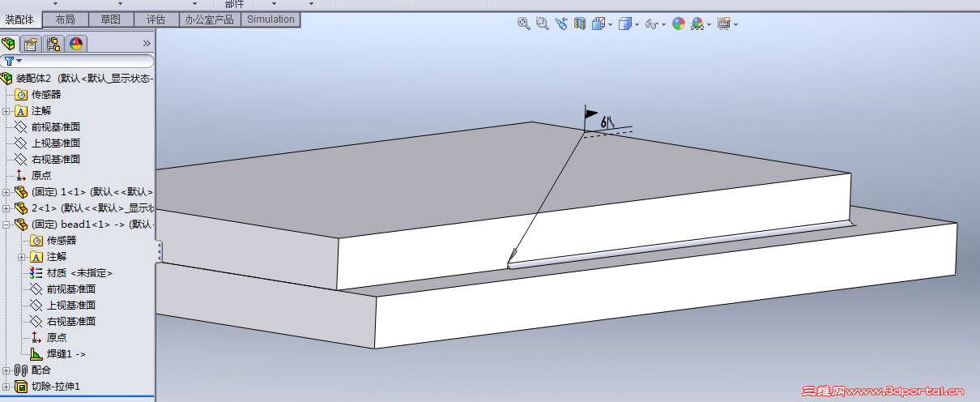Open the DisplayManager color ball tab
980x402 pixels.
click(x=76, y=44)
